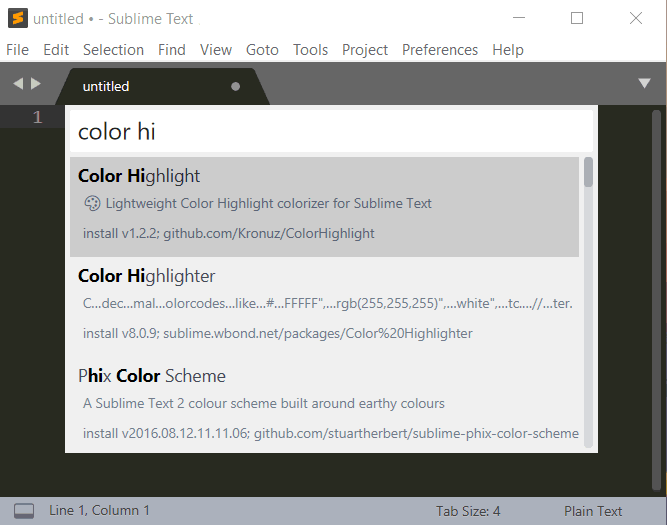Open the tab list dropdown arrow
Image resolution: width=667 pixels, height=525 pixels.
tap(644, 84)
